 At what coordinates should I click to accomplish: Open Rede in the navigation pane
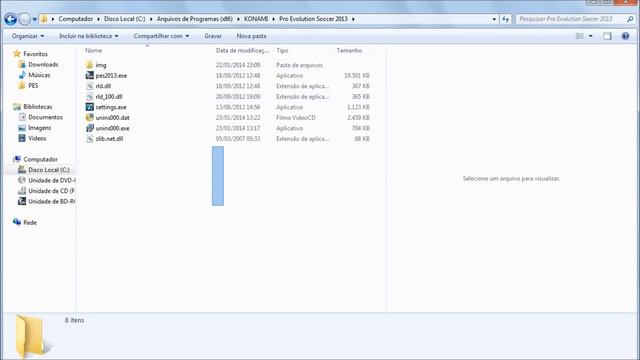[30, 222]
